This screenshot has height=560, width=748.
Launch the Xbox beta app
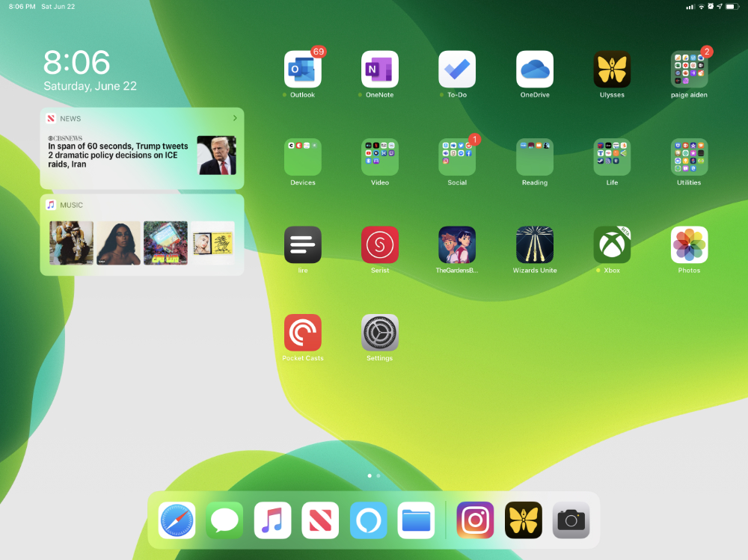612,244
